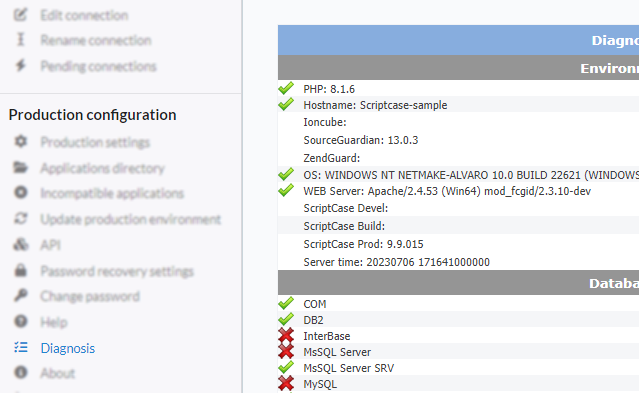
Task: Click the Applications directory folder icon
Action: pos(20,167)
